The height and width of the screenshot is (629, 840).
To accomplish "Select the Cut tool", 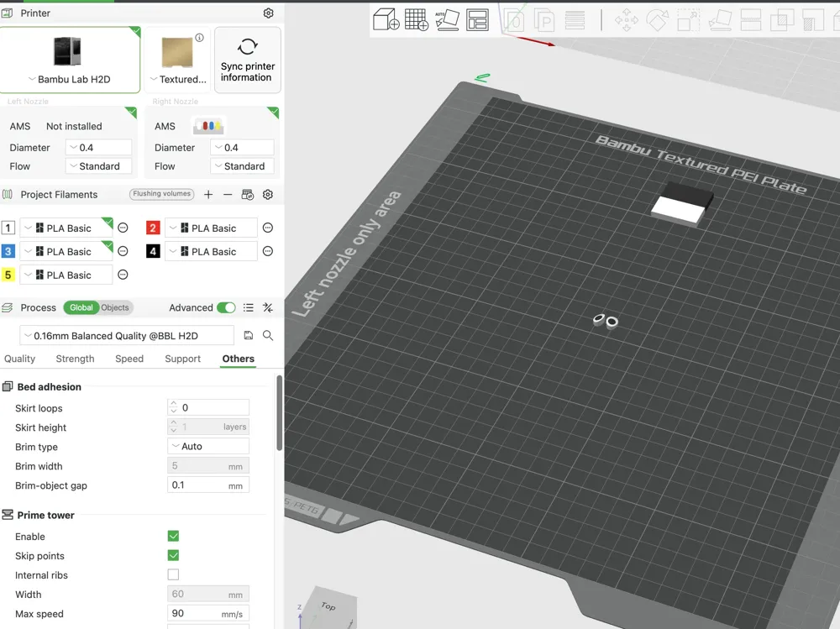I will tap(750, 21).
